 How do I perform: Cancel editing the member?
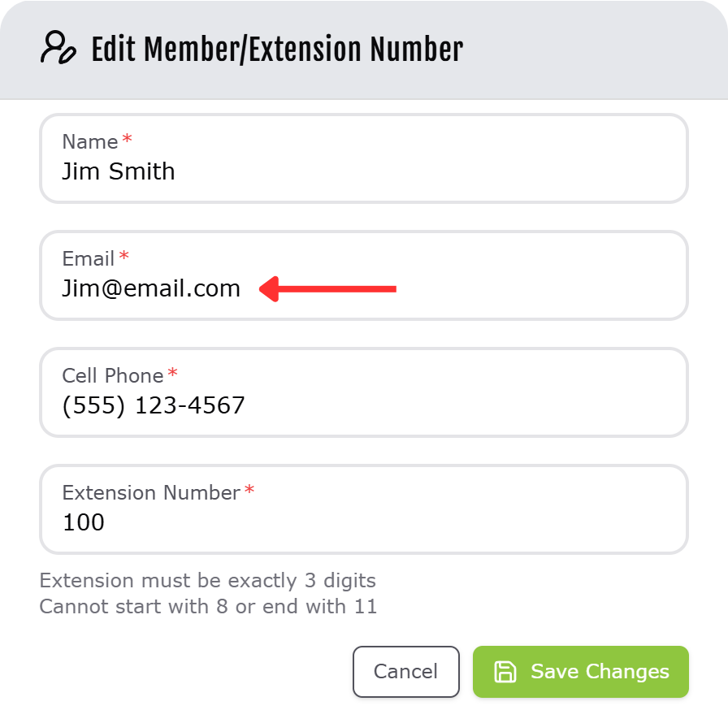tap(405, 672)
